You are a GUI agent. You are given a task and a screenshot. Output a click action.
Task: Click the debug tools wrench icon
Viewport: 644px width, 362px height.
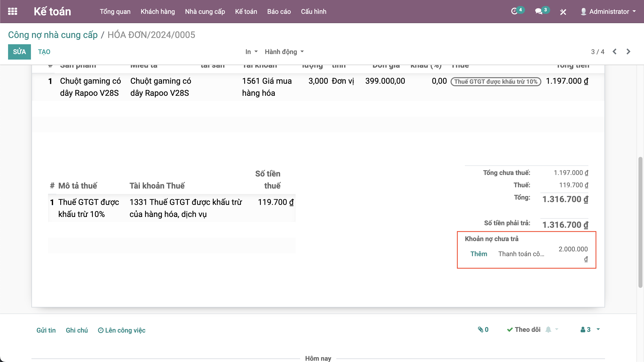[x=563, y=12]
